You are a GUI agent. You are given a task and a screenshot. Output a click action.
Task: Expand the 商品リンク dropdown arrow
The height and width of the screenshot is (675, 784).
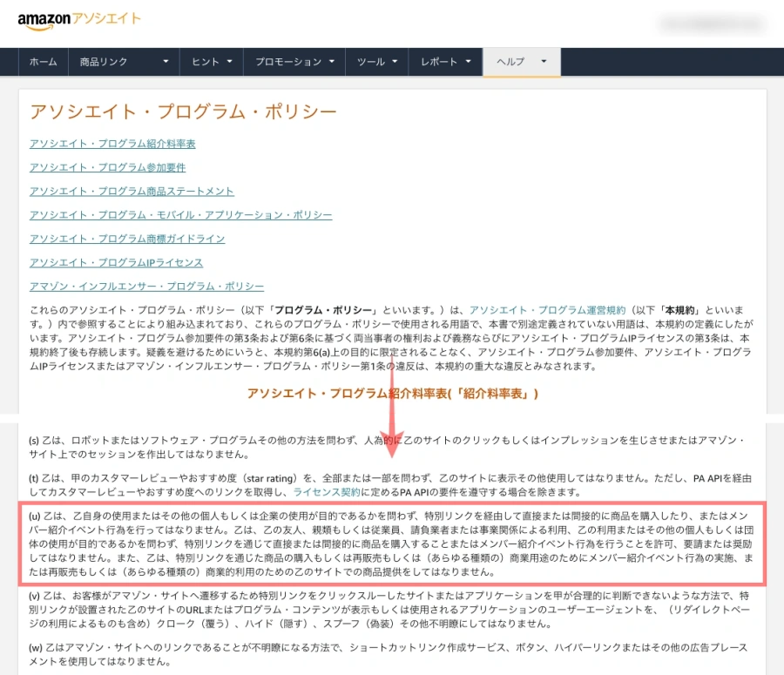pos(166,62)
